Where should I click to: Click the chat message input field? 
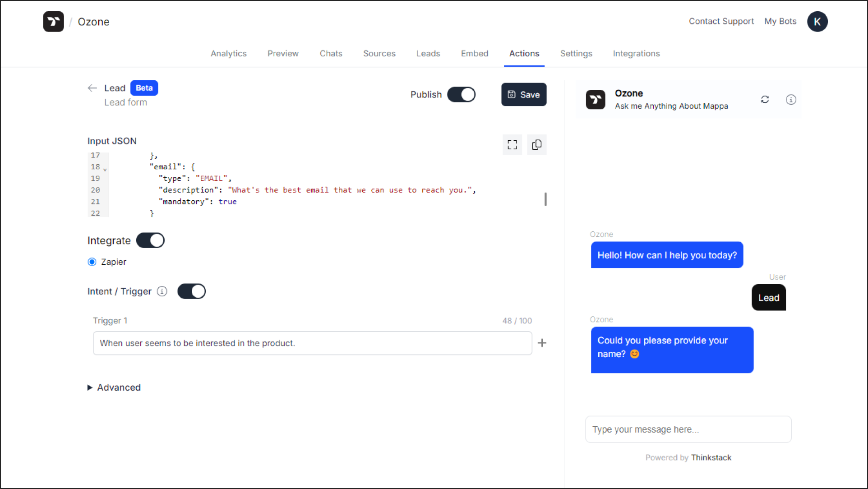(x=688, y=429)
